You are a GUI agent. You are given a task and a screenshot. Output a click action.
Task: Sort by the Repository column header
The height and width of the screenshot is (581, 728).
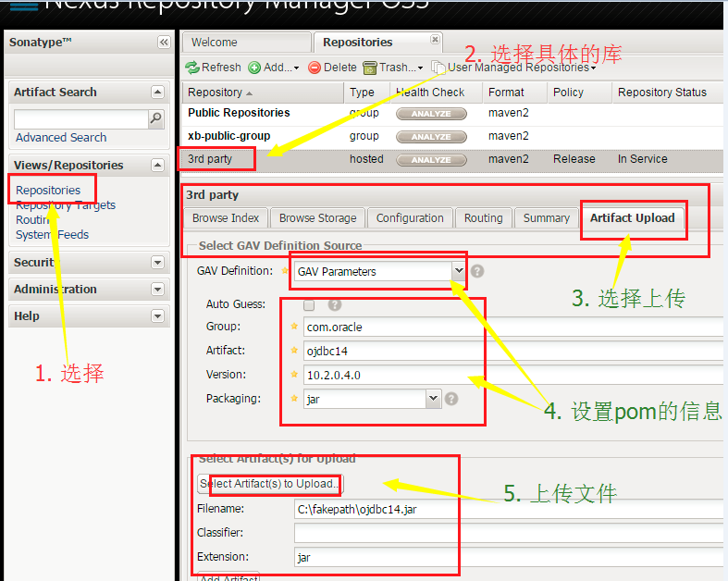point(263,93)
